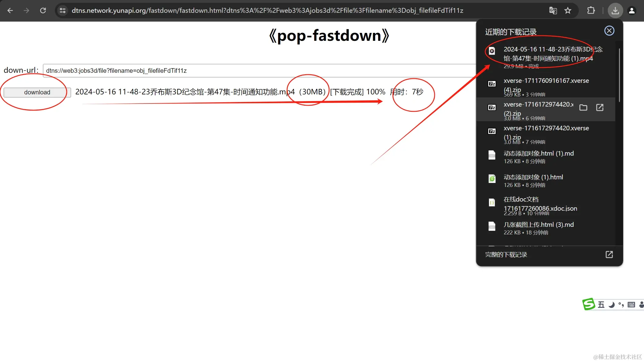Click the Sogou input method S icon
Screen dimensions: 644x362
(588, 304)
